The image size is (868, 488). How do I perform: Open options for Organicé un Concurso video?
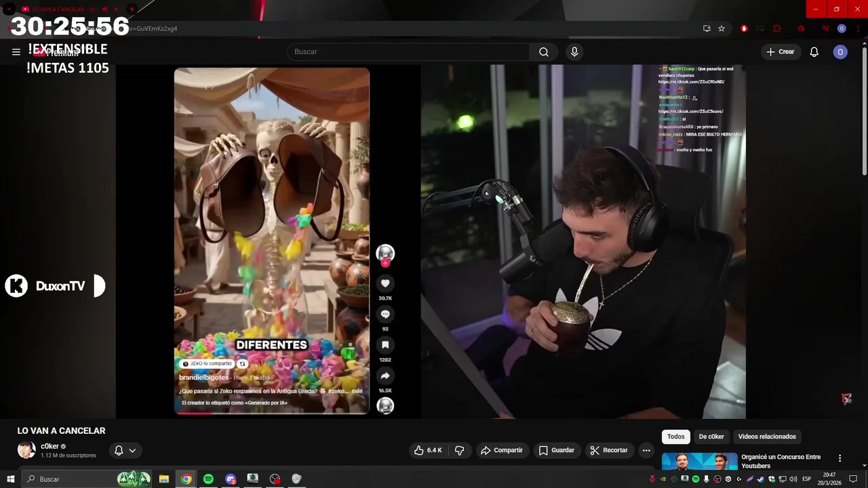[x=840, y=458]
